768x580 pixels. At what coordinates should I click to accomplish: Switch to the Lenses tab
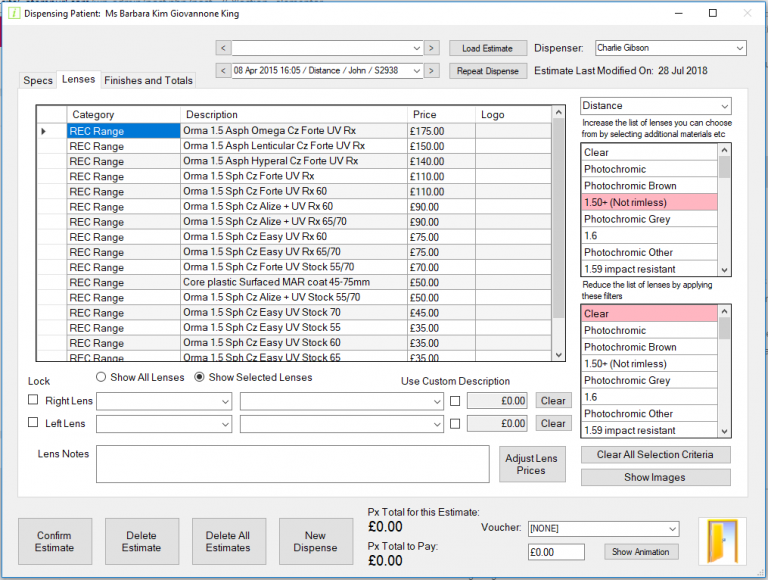pos(78,79)
